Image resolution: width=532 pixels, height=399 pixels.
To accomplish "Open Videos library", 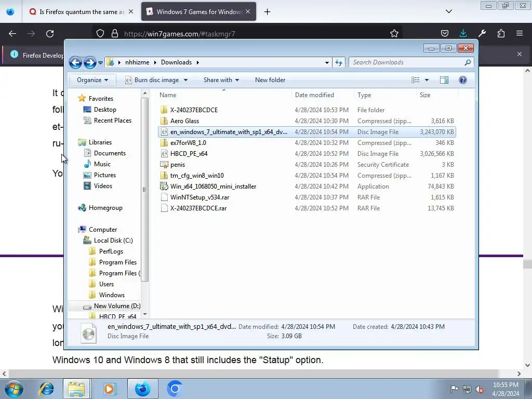I will pos(103,186).
